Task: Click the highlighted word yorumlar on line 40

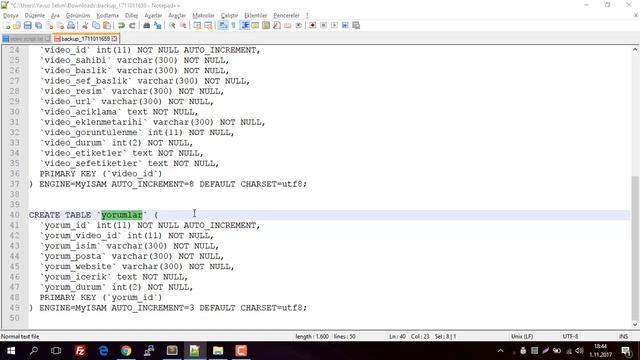Action: coord(122,215)
